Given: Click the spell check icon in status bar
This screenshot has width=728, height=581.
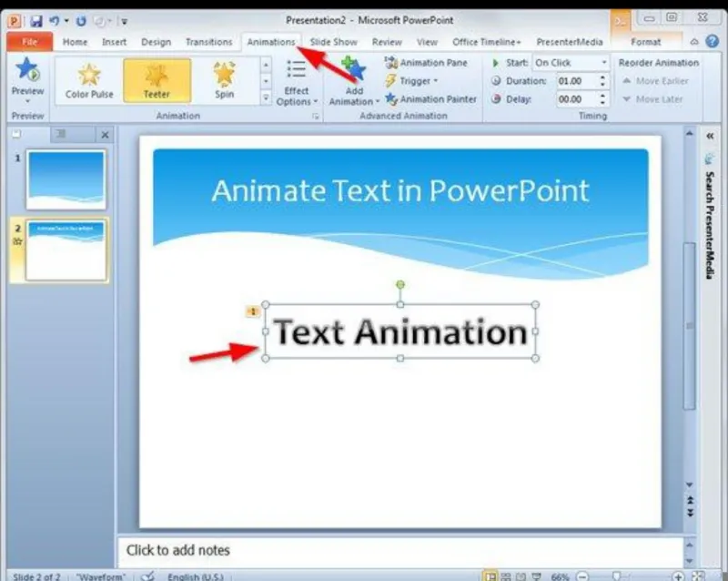Looking at the screenshot, I should pos(147,576).
